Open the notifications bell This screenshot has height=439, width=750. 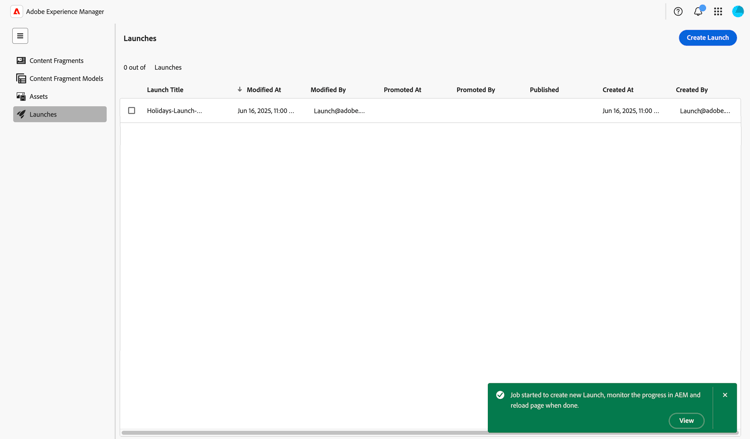coord(698,11)
